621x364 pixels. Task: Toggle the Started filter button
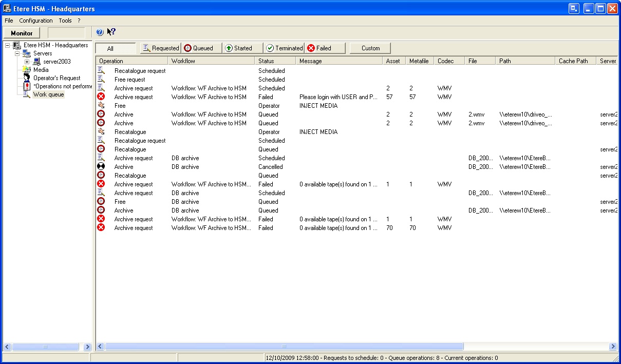click(242, 48)
